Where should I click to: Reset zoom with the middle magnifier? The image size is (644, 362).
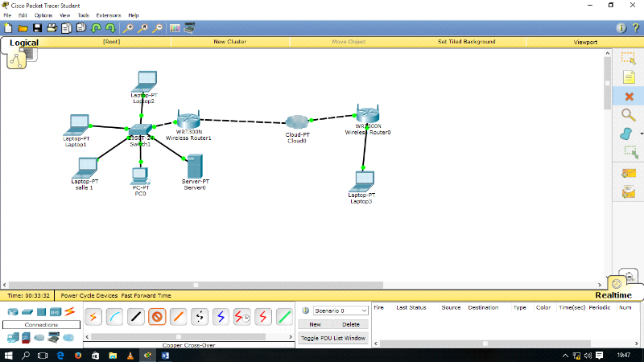(142, 28)
